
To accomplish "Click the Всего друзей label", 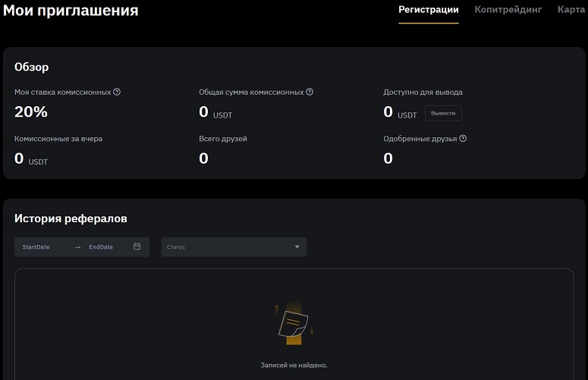I will click(223, 139).
